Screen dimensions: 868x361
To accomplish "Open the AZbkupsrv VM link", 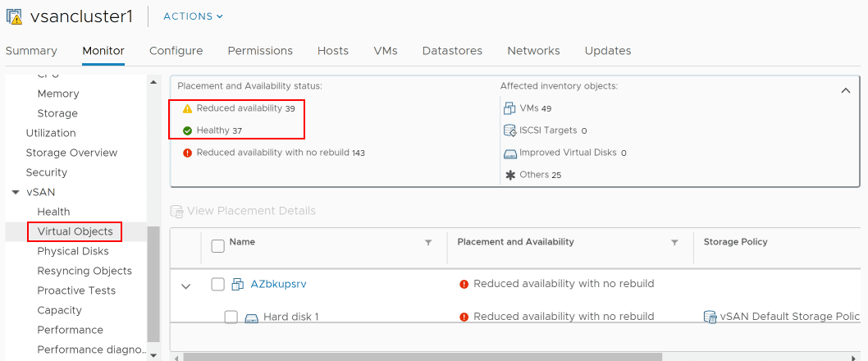I will [278, 284].
